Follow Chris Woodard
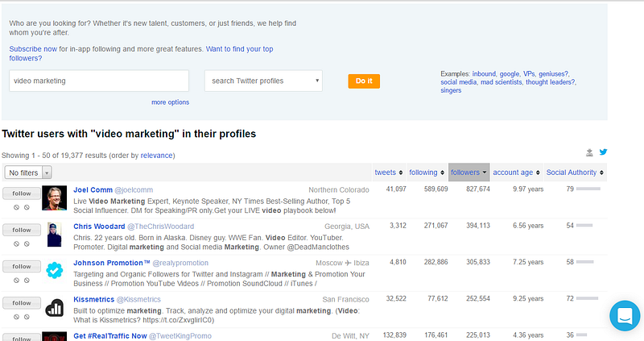 [x=22, y=230]
